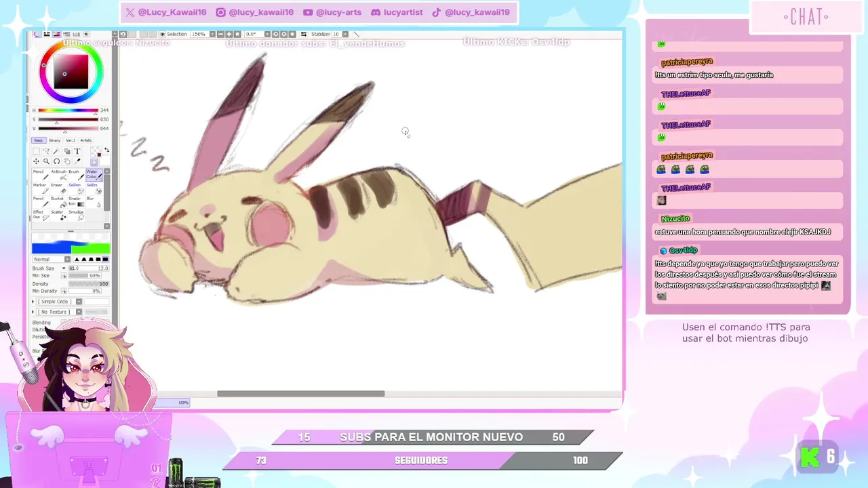
Task: Select the rectangular Selection tool
Action: point(37,151)
